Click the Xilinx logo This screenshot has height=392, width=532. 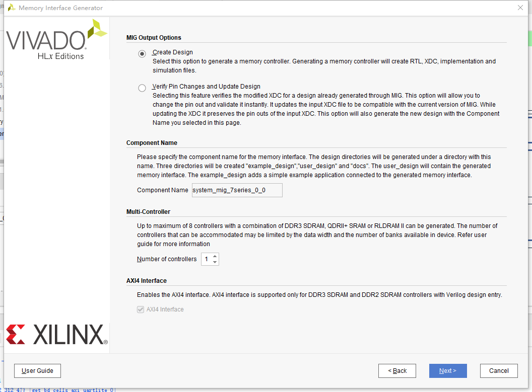[55, 334]
